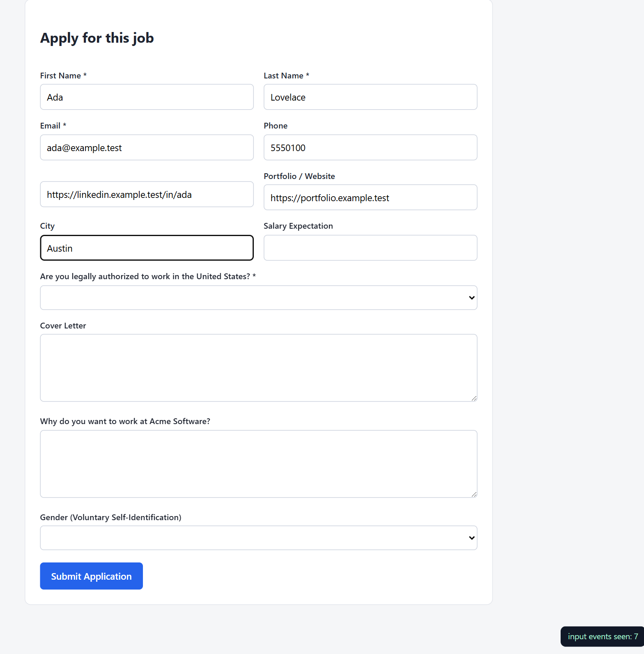Click the Phone field showing 5550100
Screen dimensions: 644x654
click(x=370, y=147)
